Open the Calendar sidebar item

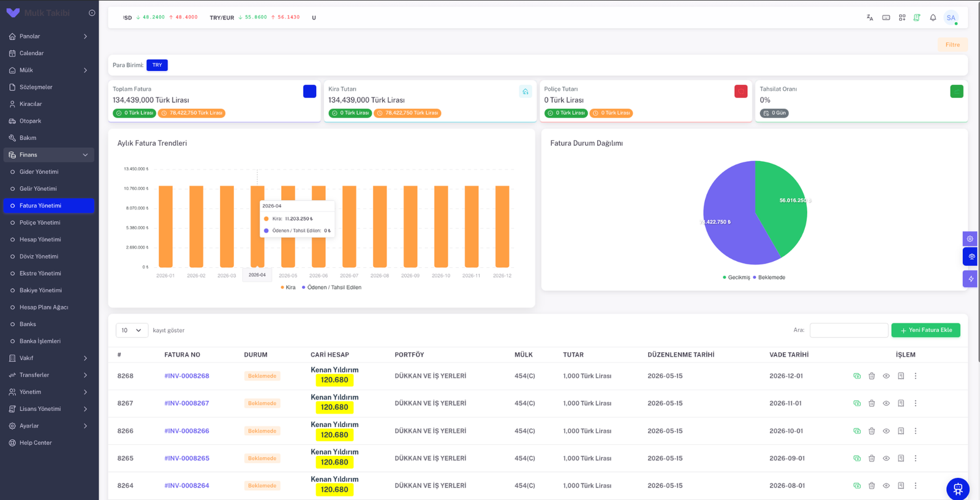(49, 53)
